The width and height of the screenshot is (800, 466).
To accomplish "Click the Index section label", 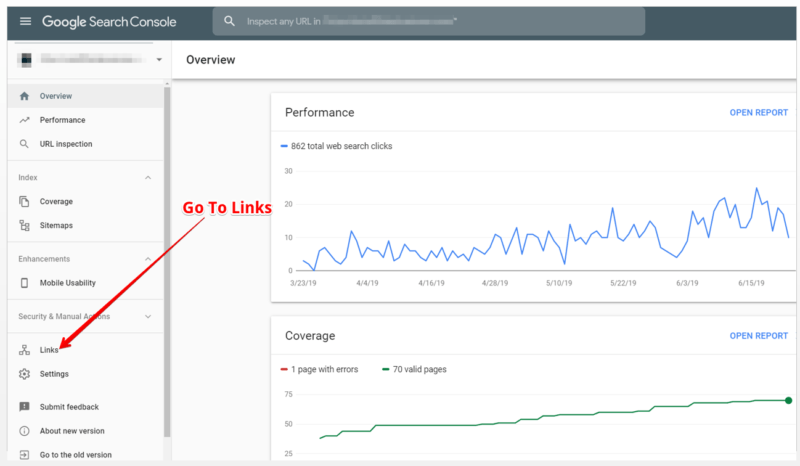I will coord(28,178).
